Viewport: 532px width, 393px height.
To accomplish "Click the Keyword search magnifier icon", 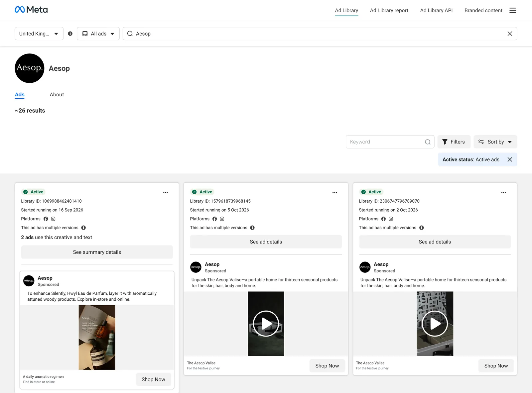I will pos(428,142).
